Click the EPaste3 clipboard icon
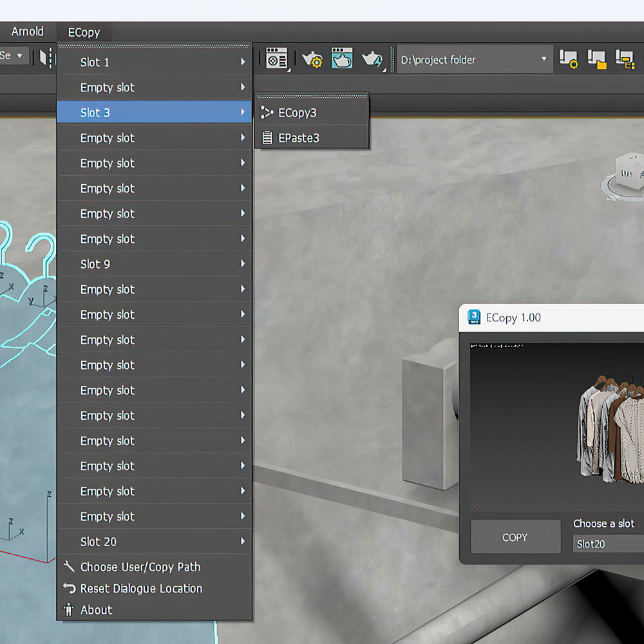Screen dimensions: 644x644 click(x=267, y=138)
